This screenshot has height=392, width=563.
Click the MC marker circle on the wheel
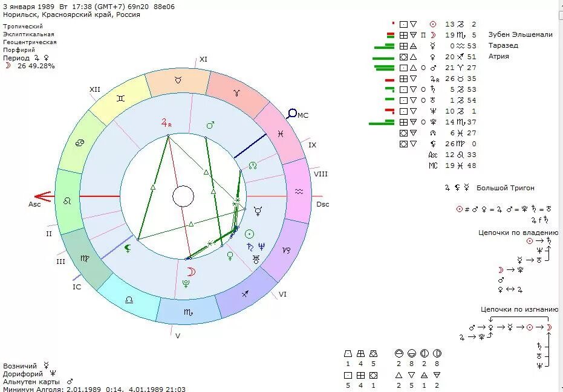292,114
